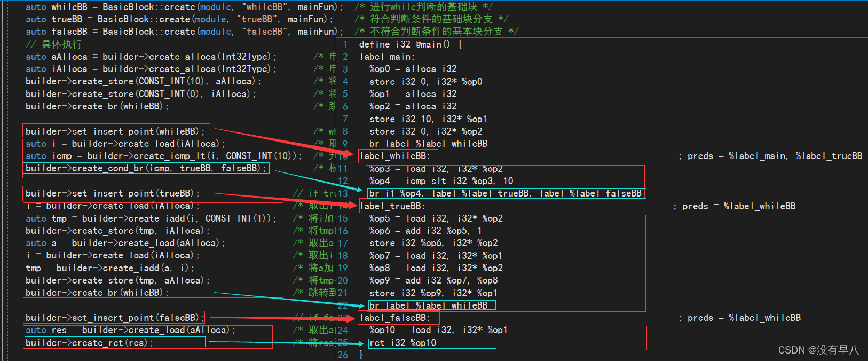The image size is (868, 361).
Task: Click '%op5 = load i32, i32* %op2'
Action: (x=436, y=218)
